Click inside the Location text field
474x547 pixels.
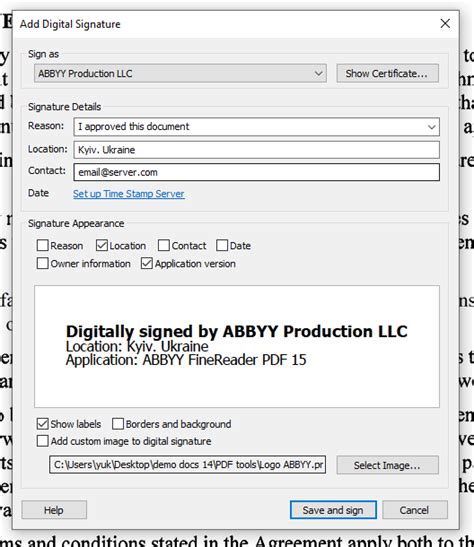tap(256, 150)
